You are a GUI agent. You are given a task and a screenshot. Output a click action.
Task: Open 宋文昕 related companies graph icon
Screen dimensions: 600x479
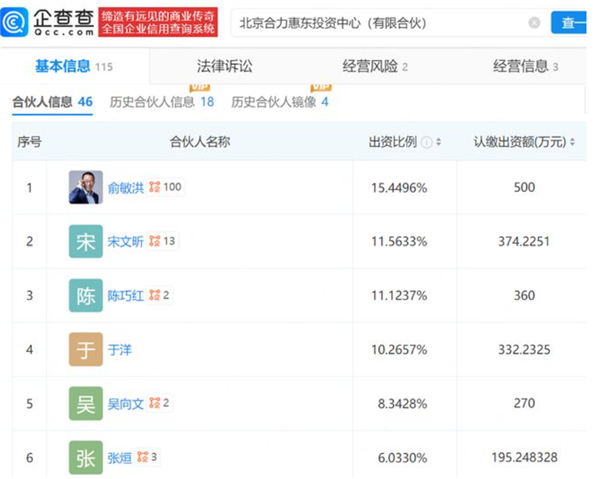[155, 241]
